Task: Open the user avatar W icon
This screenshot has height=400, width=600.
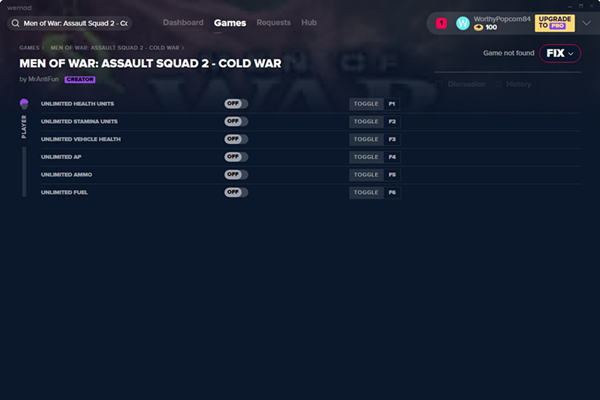Action: click(463, 23)
